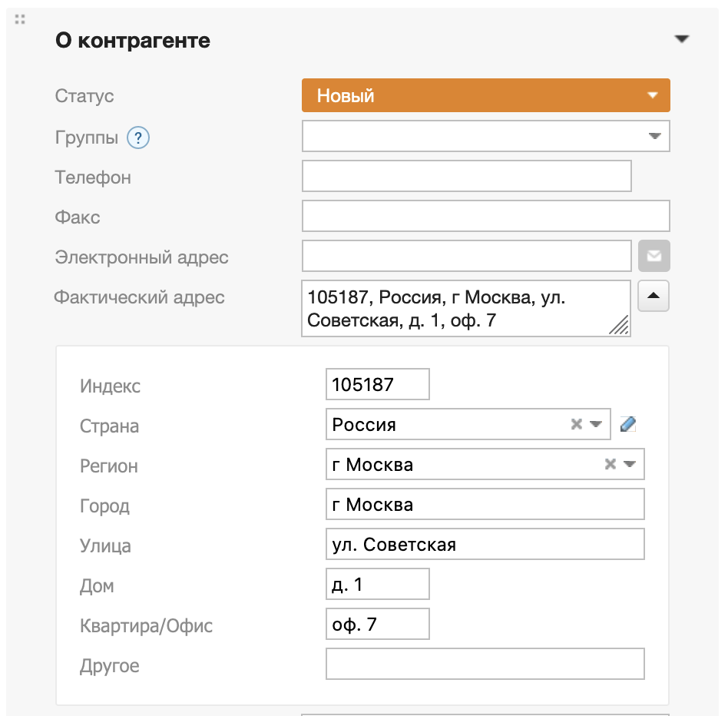The width and height of the screenshot is (728, 716).
Task: Click the Телефон input field
Action: [466, 176]
